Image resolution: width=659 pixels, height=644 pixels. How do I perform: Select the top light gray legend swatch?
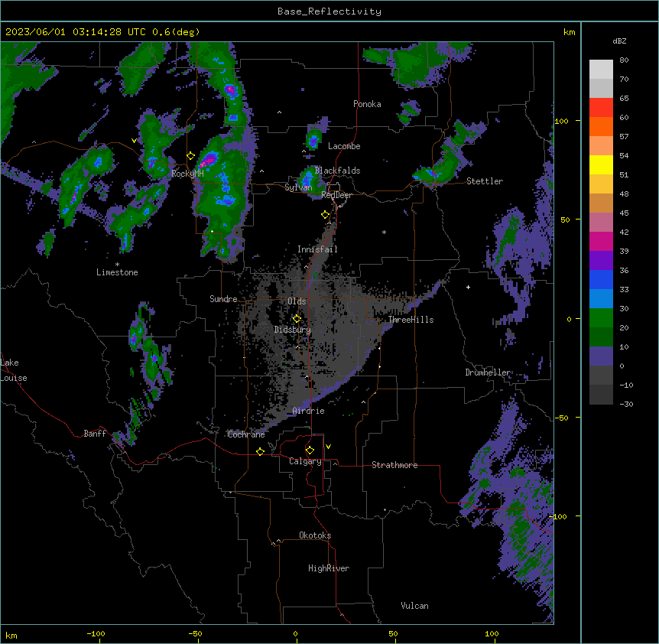pos(601,70)
